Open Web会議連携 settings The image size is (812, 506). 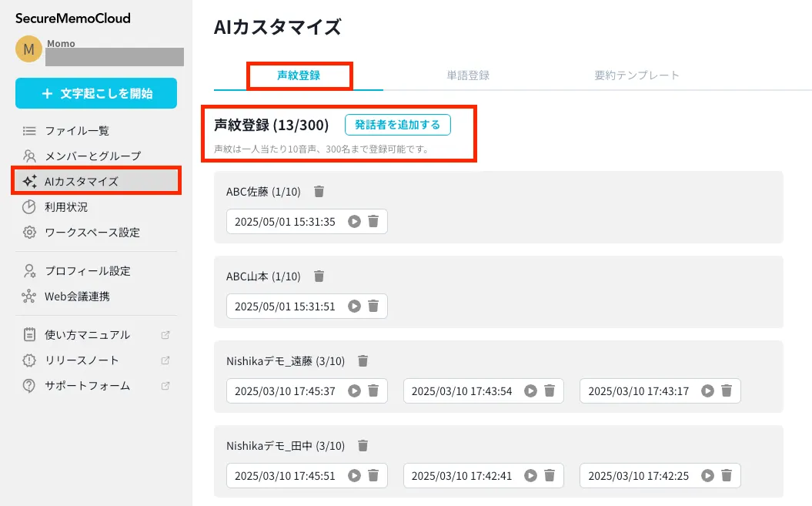(x=77, y=297)
